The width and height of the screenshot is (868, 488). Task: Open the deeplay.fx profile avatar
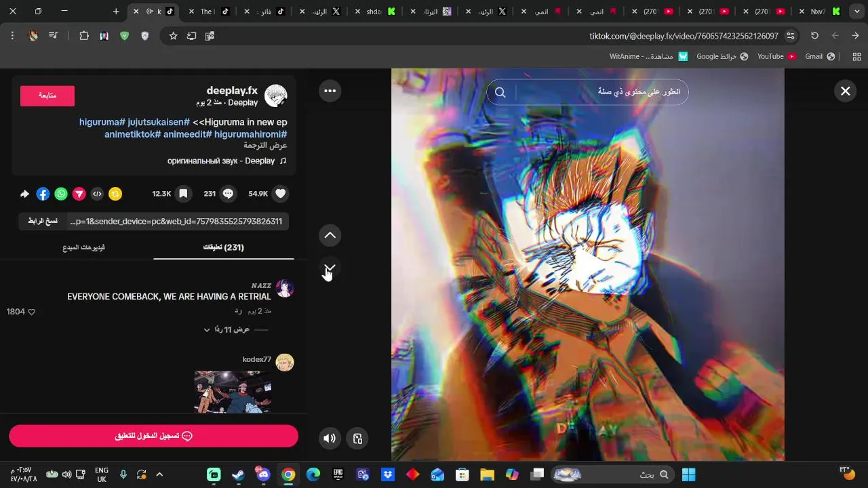(x=276, y=96)
